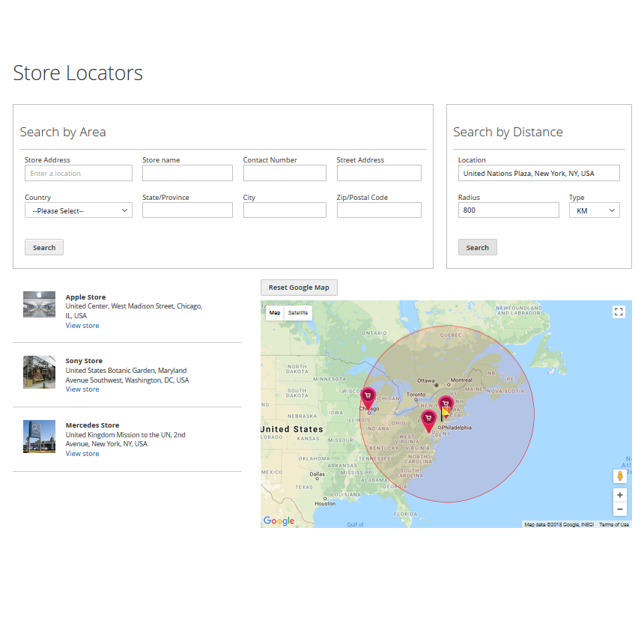The width and height of the screenshot is (644, 644).
Task: Click the Washington DC store map marker
Action: click(429, 421)
